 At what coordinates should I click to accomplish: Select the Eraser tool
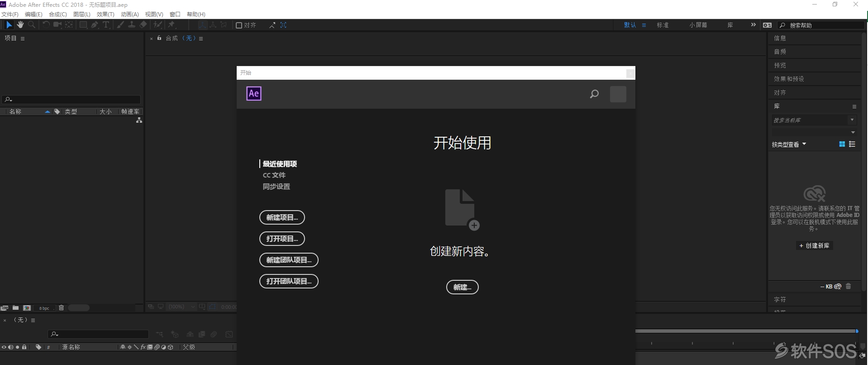143,25
